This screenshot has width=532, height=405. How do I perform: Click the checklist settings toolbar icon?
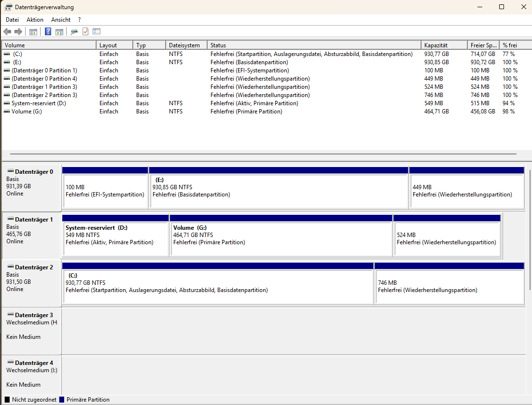(97, 31)
